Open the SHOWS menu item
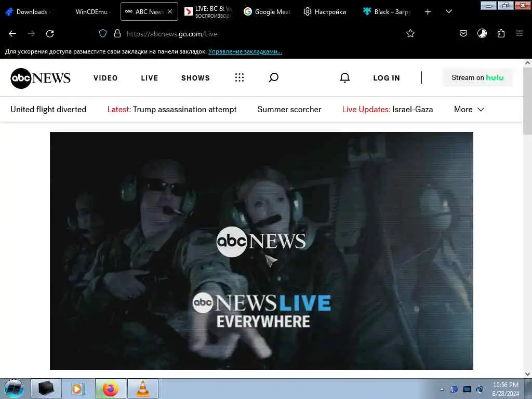532x399 pixels. (x=195, y=78)
